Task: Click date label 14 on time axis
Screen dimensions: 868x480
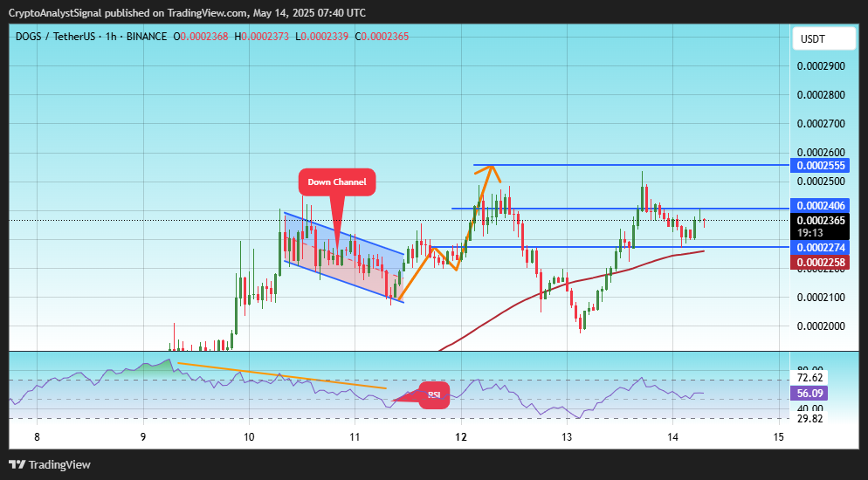Action: pos(672,437)
